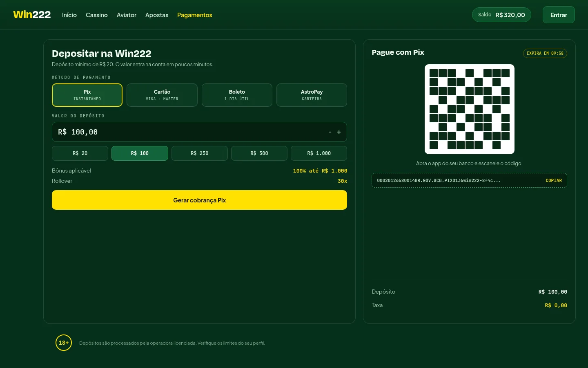Click the minimum deposit notice text
Image resolution: width=588 pixels, height=368 pixels.
pyautogui.click(x=133, y=65)
